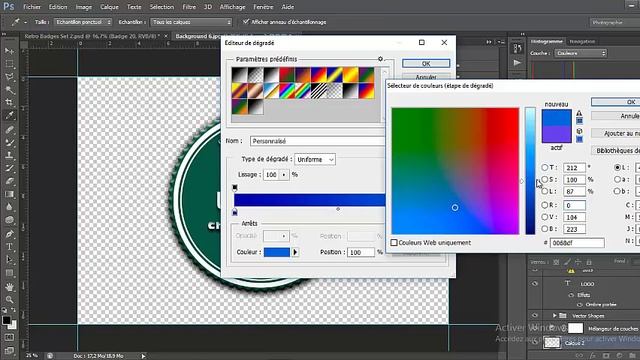Select the Hand tool
The height and width of the screenshot is (360, 640).
[x=9, y=287]
